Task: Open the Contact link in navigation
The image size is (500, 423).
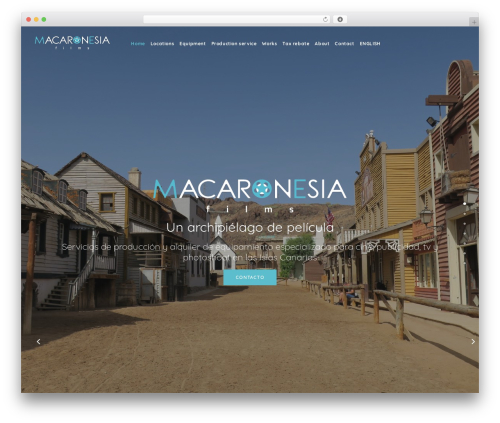Action: click(x=344, y=44)
